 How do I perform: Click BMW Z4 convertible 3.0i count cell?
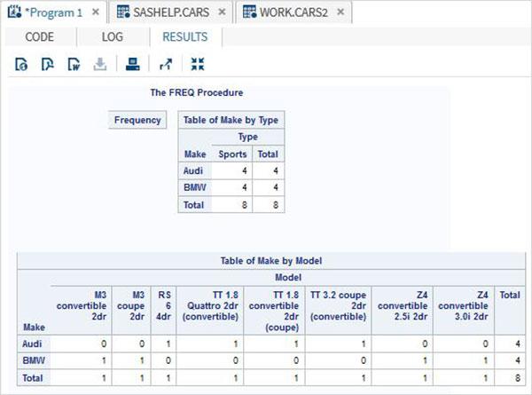pyautogui.click(x=464, y=360)
